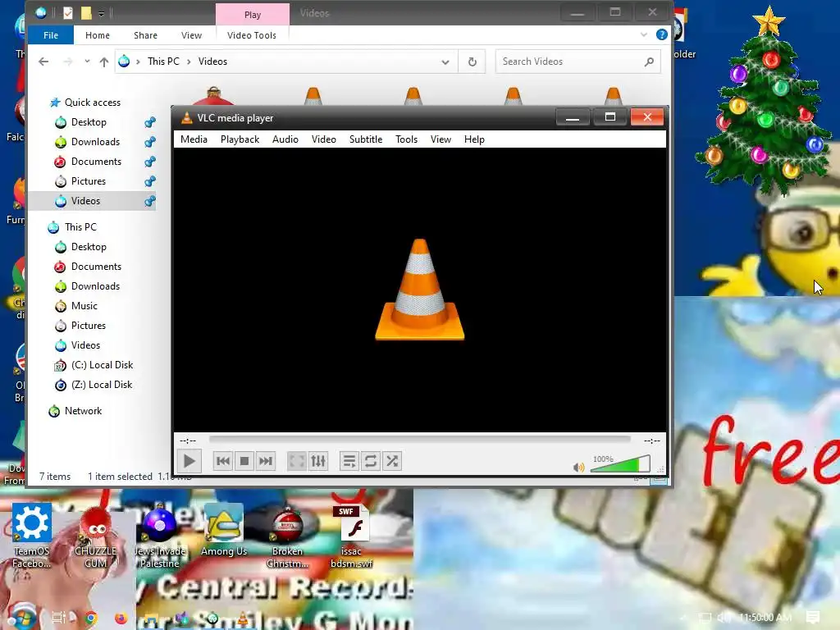
Task: Open VLC Audio menu
Action: coord(285,139)
